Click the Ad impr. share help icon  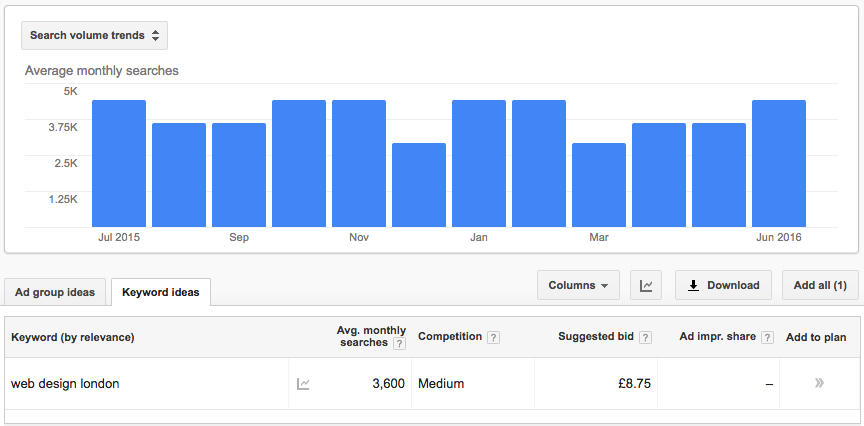tap(767, 337)
